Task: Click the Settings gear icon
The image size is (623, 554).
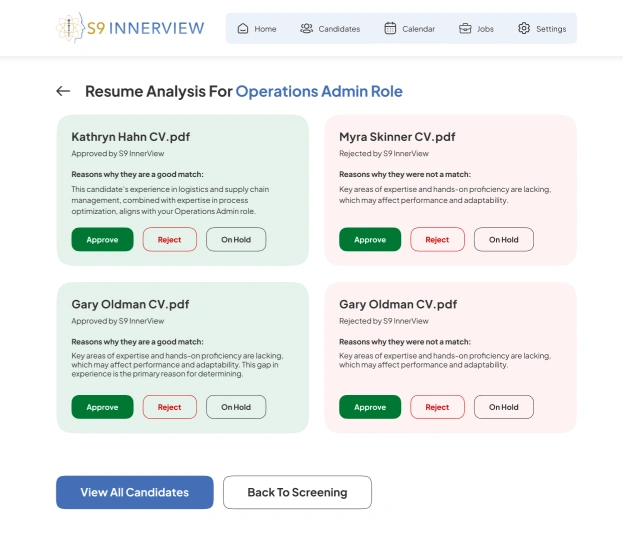Action: tap(524, 29)
